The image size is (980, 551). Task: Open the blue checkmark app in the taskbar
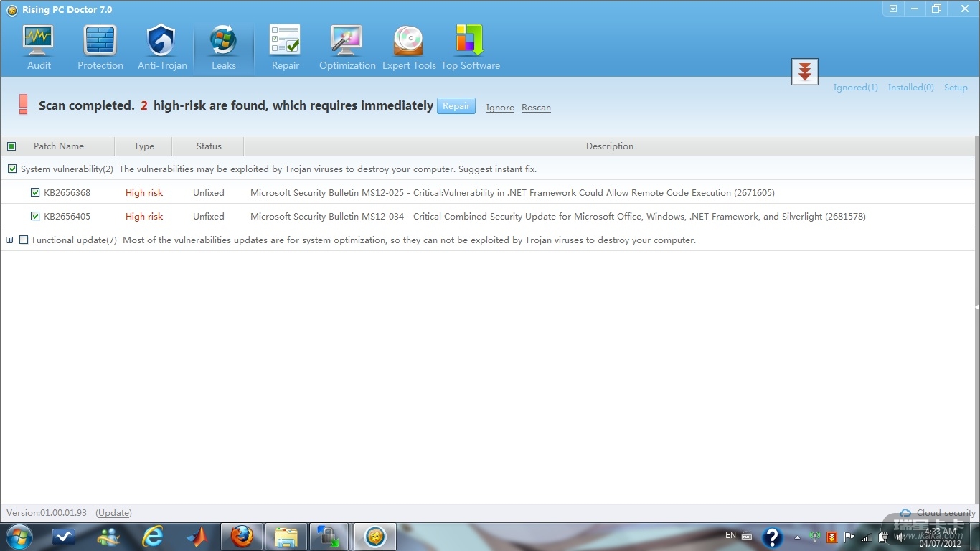click(x=64, y=537)
